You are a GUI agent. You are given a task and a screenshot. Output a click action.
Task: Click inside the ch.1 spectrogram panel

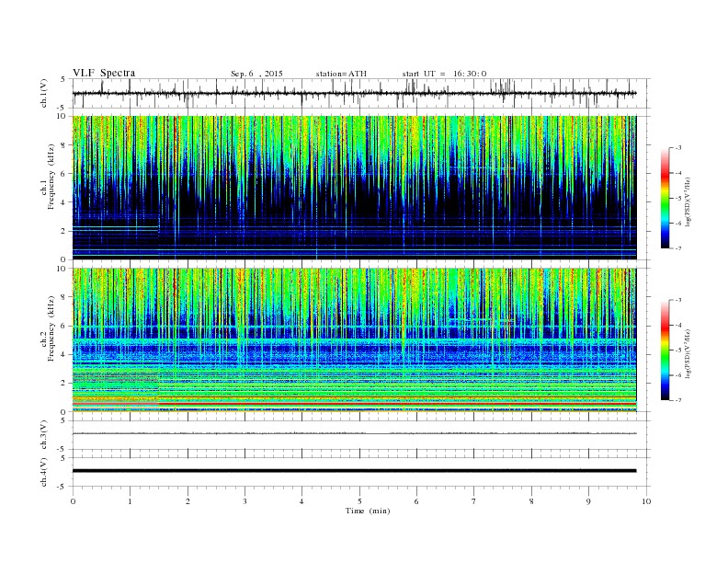pyautogui.click(x=354, y=188)
